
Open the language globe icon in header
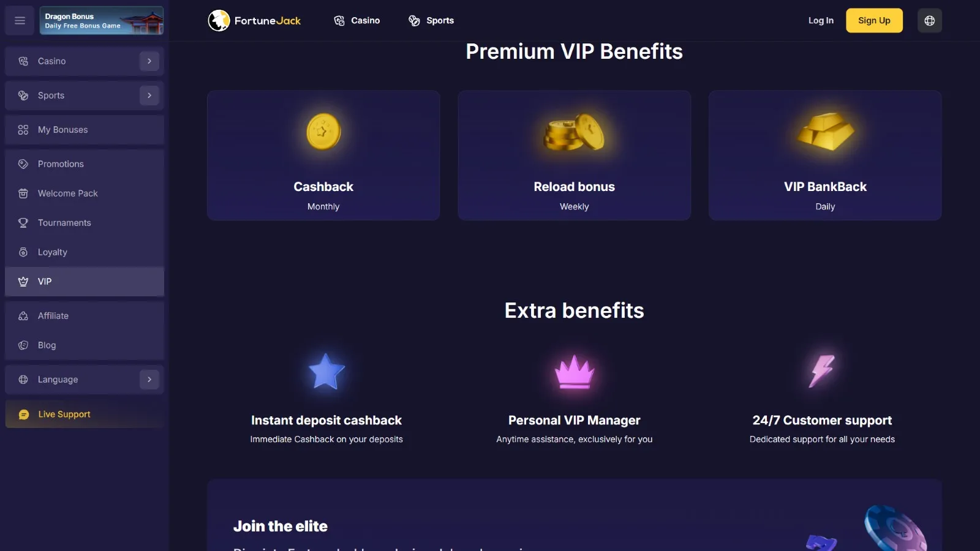[x=929, y=21]
